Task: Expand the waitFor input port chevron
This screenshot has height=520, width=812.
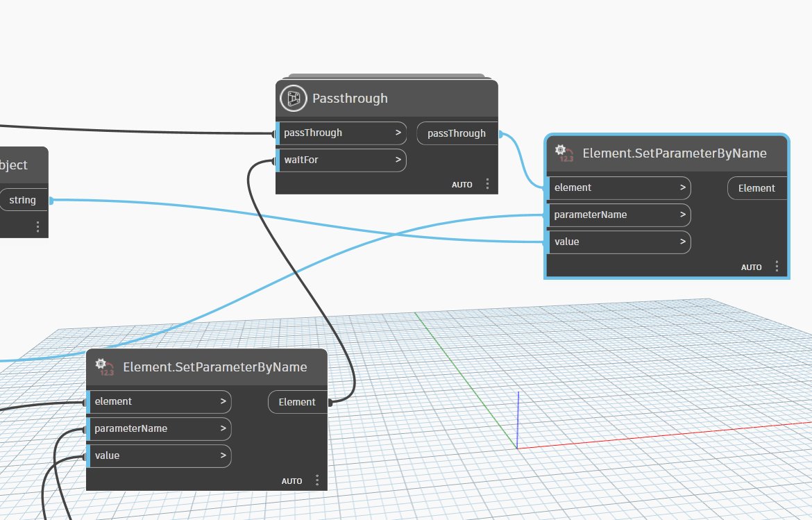Action: [398, 160]
